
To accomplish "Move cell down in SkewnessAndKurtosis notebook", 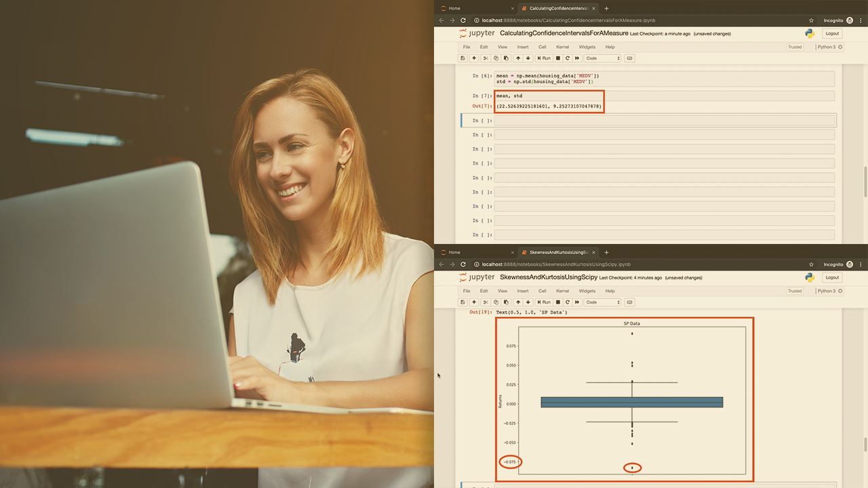I will coord(528,302).
